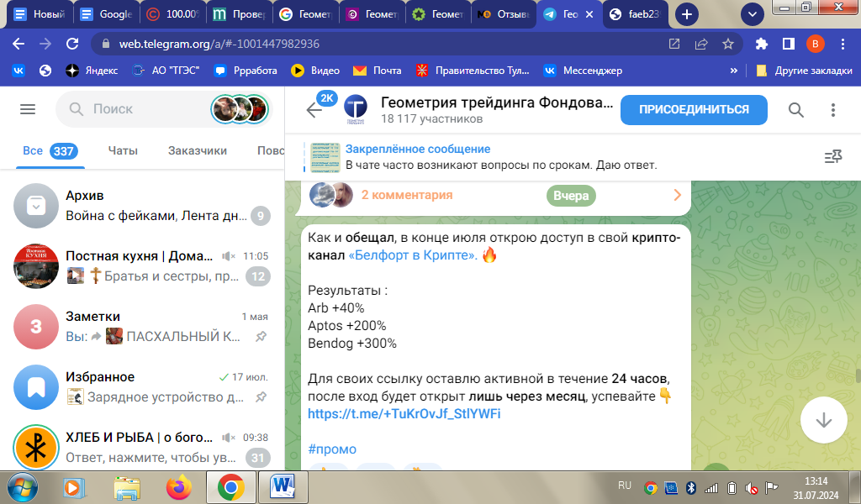Viewport: 861px width, 504px height.
Task: Open Постная кухня chat
Action: (142, 266)
